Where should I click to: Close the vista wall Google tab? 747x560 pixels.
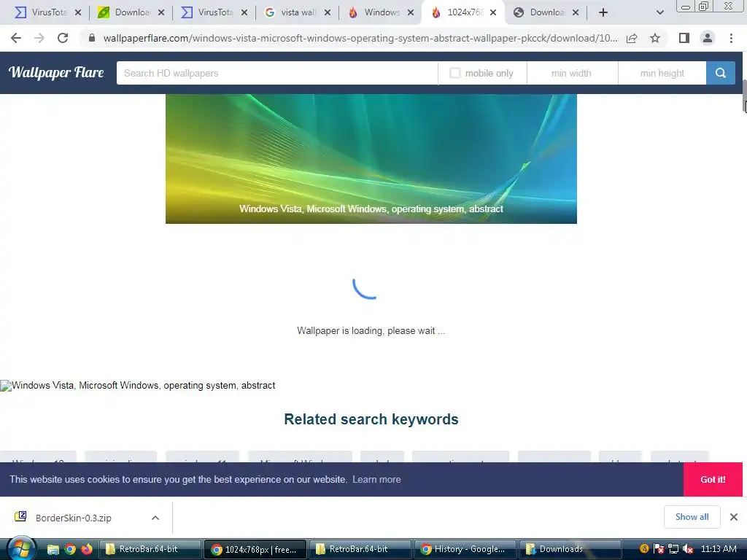point(328,12)
